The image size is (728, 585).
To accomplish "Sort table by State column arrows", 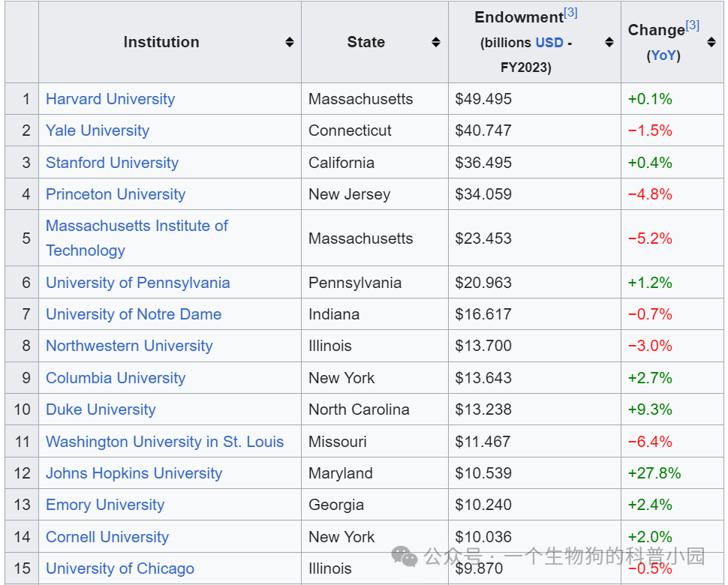I will click(x=435, y=42).
